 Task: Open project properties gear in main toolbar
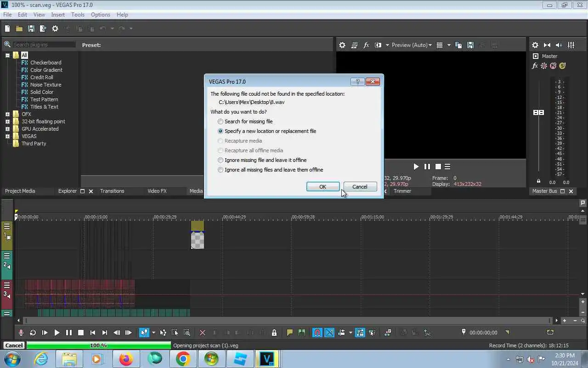coord(55,29)
